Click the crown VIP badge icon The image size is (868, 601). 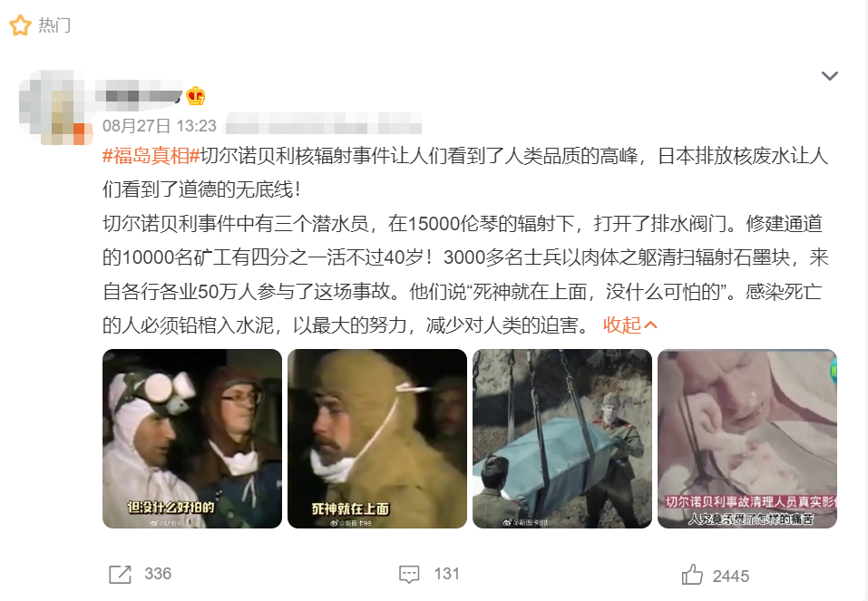click(x=195, y=96)
